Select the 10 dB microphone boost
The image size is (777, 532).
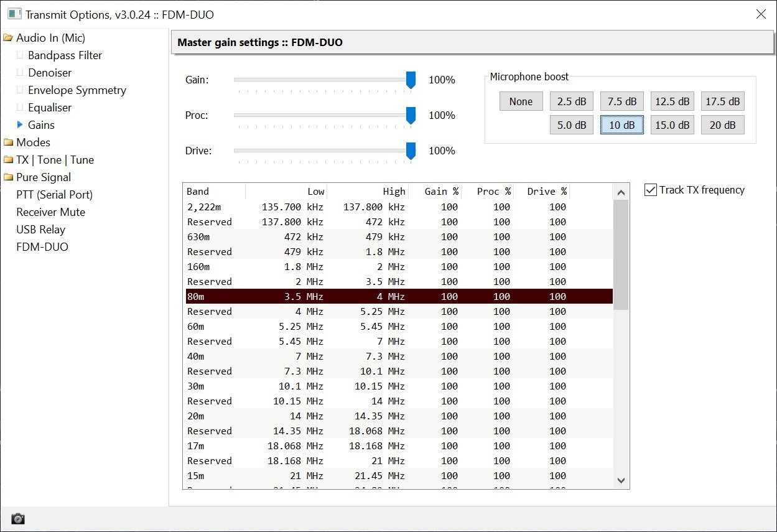point(622,125)
